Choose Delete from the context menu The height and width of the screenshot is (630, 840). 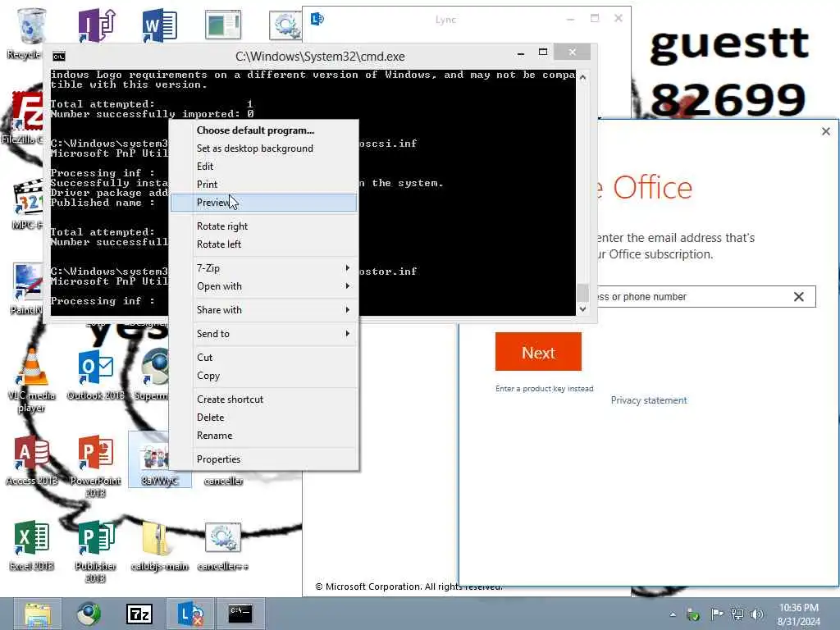tap(263, 418)
